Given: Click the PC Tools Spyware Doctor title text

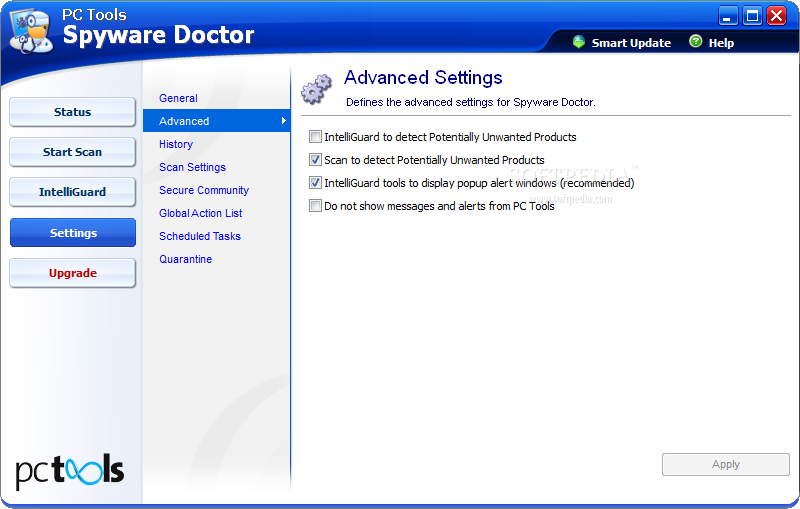Looking at the screenshot, I should click(158, 28).
